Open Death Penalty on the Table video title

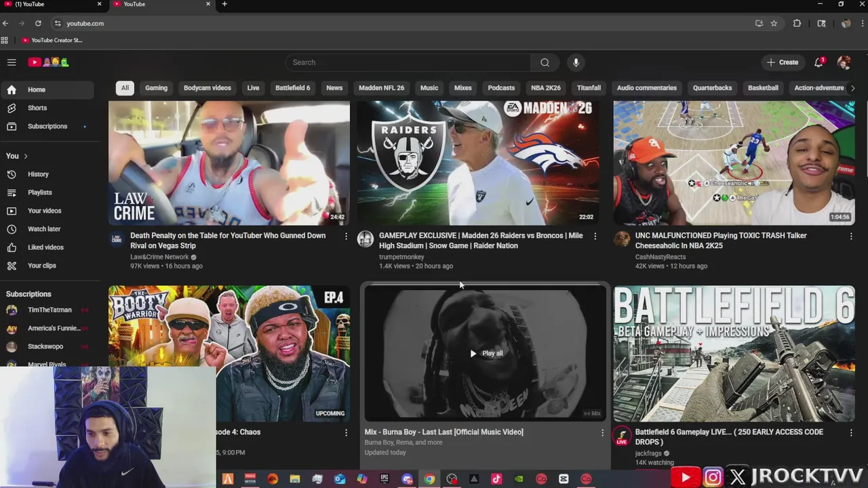[x=228, y=241]
